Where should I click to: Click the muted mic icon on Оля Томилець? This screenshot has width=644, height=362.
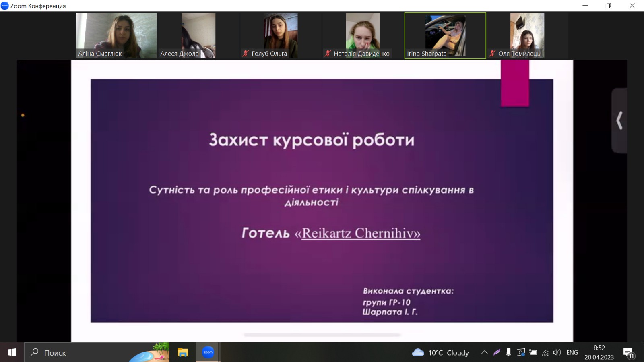492,54
